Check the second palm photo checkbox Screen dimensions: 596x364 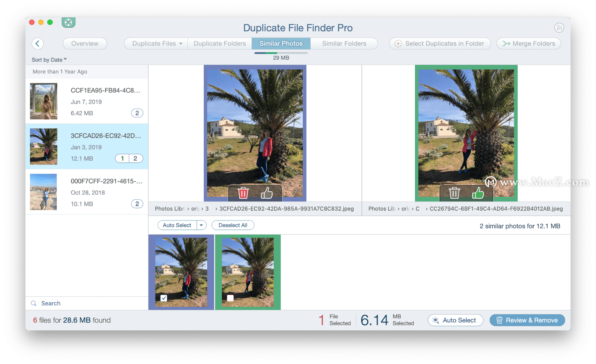point(230,298)
